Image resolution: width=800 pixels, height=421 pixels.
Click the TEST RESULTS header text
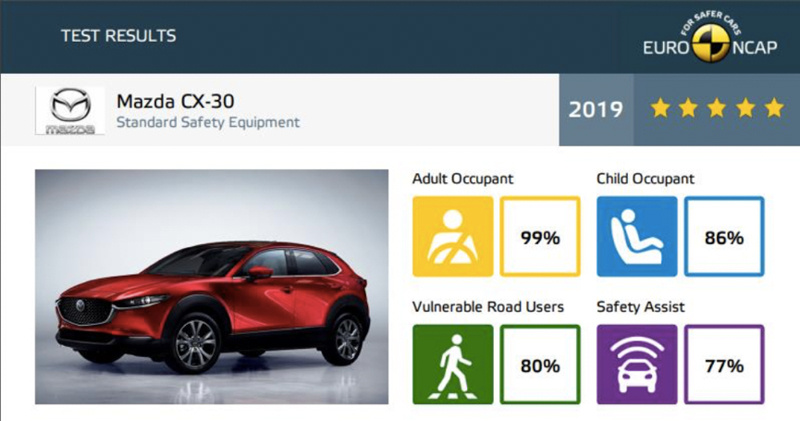pos(118,36)
